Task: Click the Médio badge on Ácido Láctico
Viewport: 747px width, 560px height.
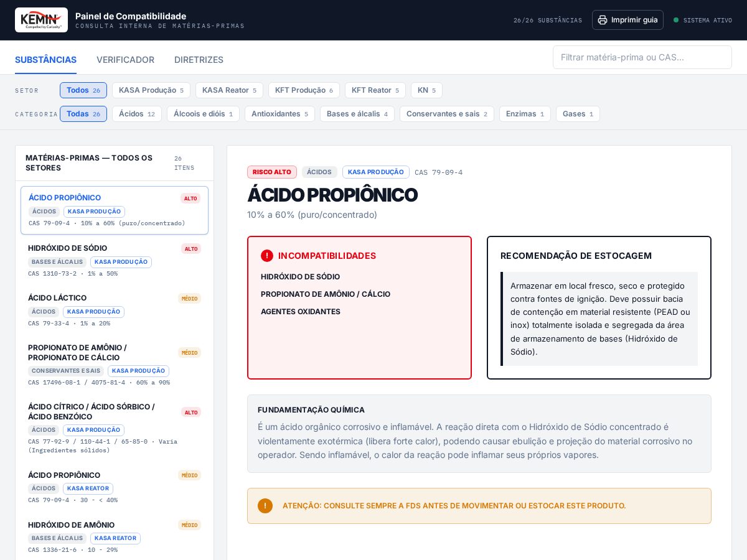Action: pos(189,299)
